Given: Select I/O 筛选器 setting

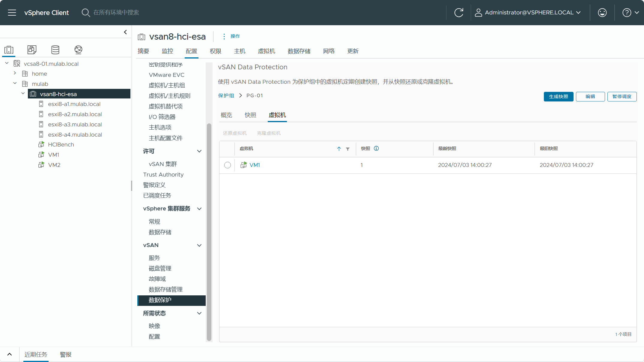Looking at the screenshot, I should (162, 117).
